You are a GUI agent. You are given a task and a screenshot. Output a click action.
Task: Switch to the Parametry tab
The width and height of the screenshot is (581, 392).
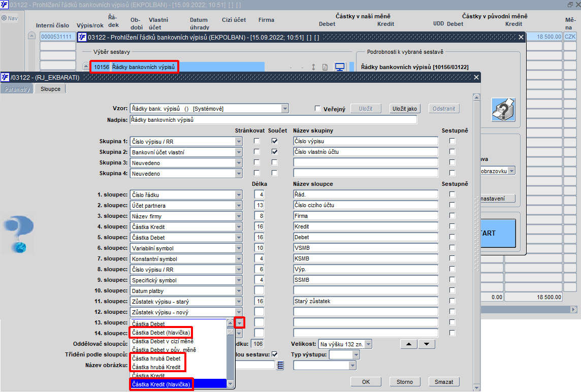[x=18, y=89]
